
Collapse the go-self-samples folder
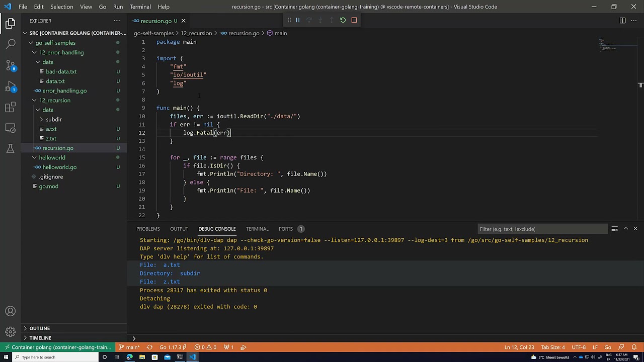pos(73,43)
